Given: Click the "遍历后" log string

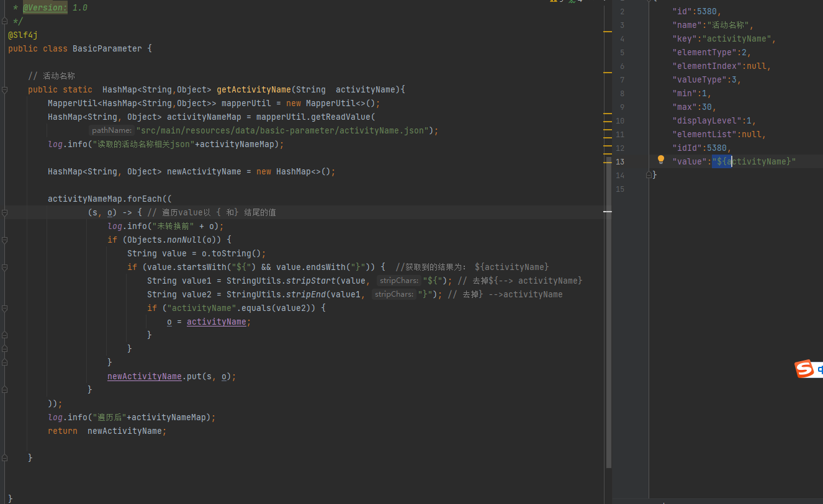Looking at the screenshot, I should (x=109, y=417).
